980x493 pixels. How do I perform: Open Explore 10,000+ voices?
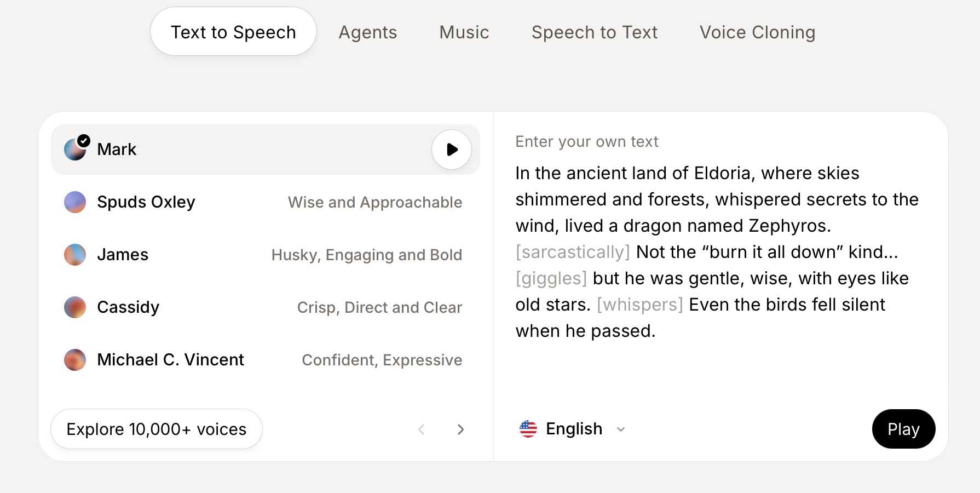(157, 429)
